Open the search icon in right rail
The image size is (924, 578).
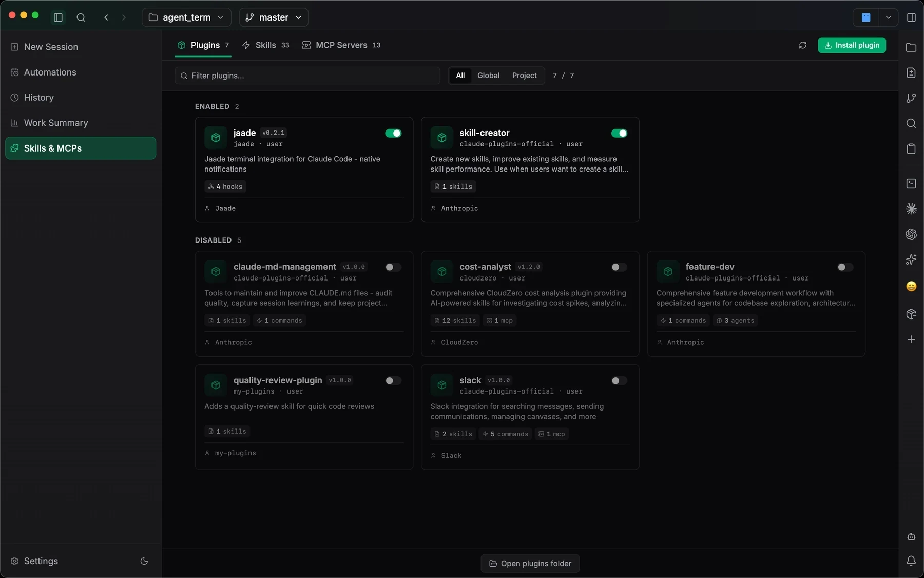(x=911, y=123)
